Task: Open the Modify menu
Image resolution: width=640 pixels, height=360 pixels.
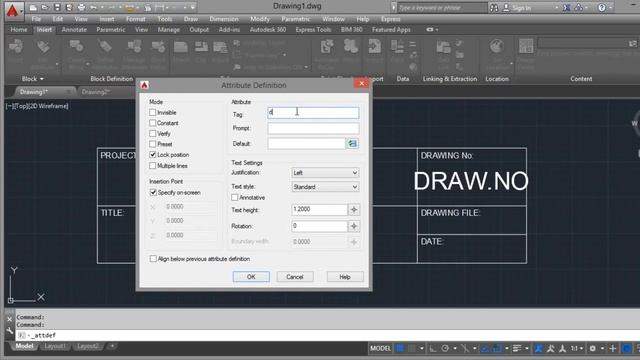Action: click(x=260, y=19)
